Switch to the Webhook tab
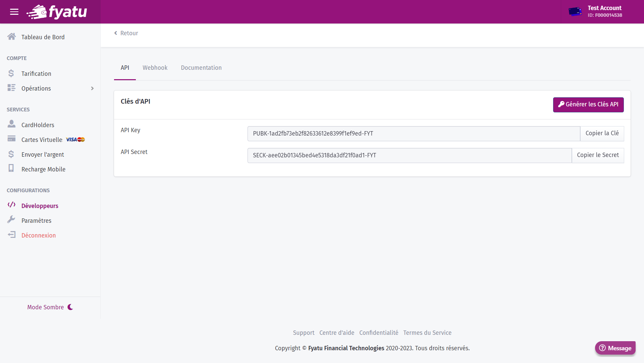The image size is (644, 363). click(x=155, y=68)
